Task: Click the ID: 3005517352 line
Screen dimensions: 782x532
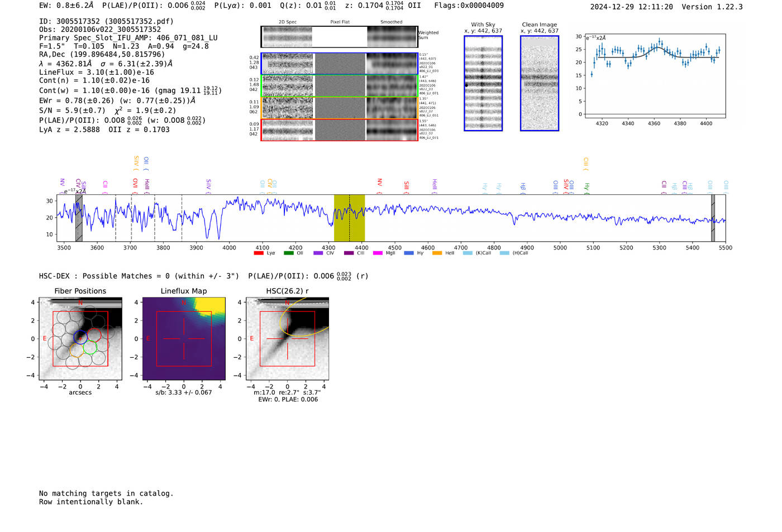Action: pyautogui.click(x=106, y=21)
